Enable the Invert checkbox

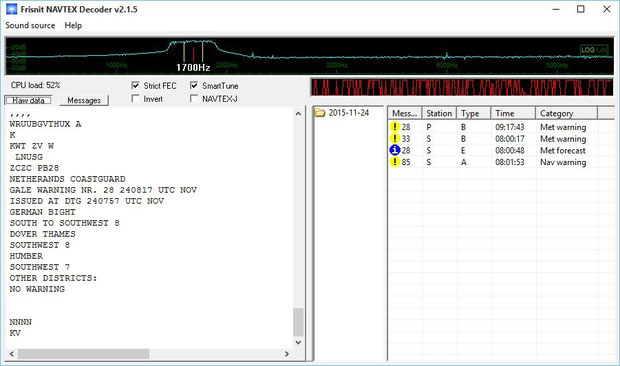[x=136, y=98]
